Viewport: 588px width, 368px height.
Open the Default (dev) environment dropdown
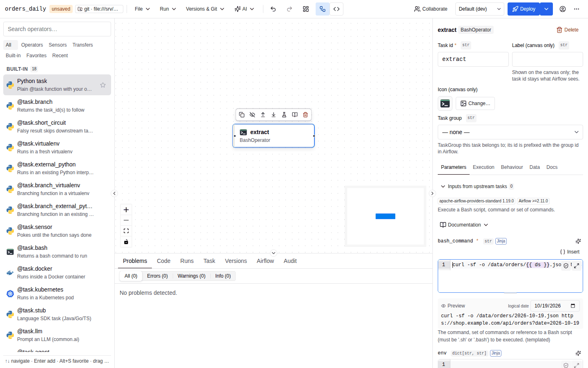(x=480, y=9)
